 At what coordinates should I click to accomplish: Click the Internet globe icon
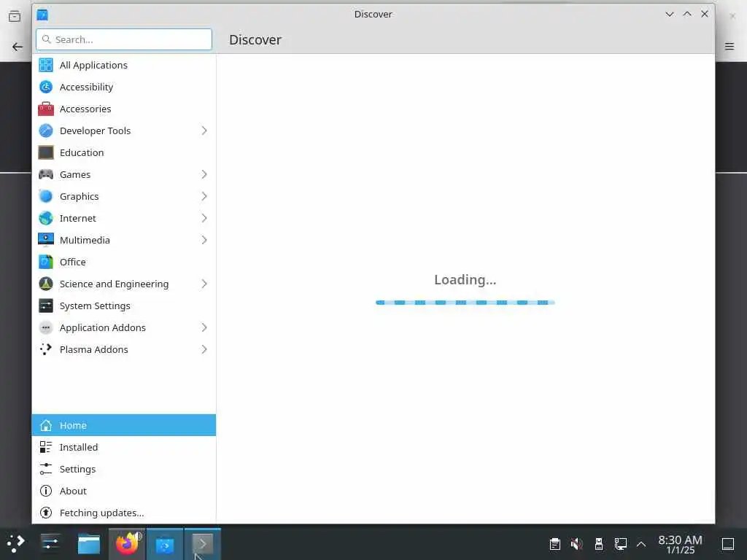pyautogui.click(x=46, y=218)
